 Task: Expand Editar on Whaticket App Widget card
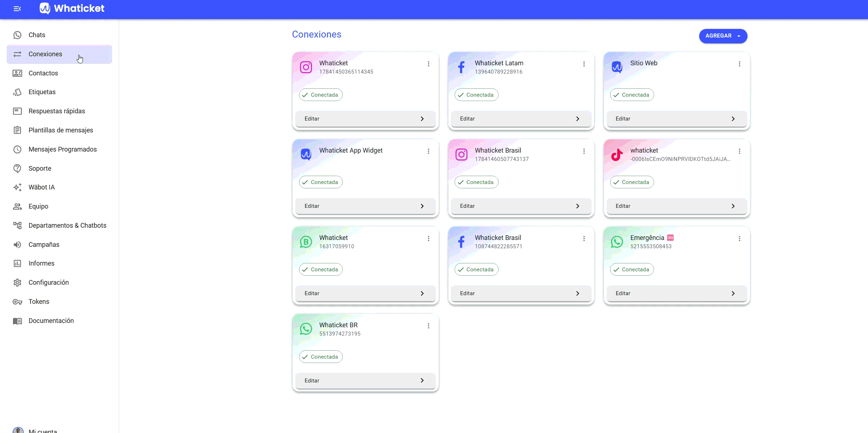point(365,206)
